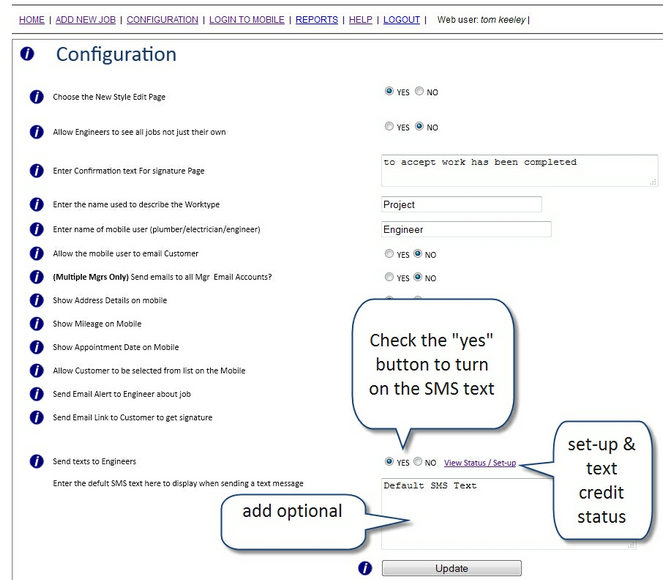The width and height of the screenshot is (663, 580).
Task: Show info for Enter name of mobile user
Action: (37, 230)
